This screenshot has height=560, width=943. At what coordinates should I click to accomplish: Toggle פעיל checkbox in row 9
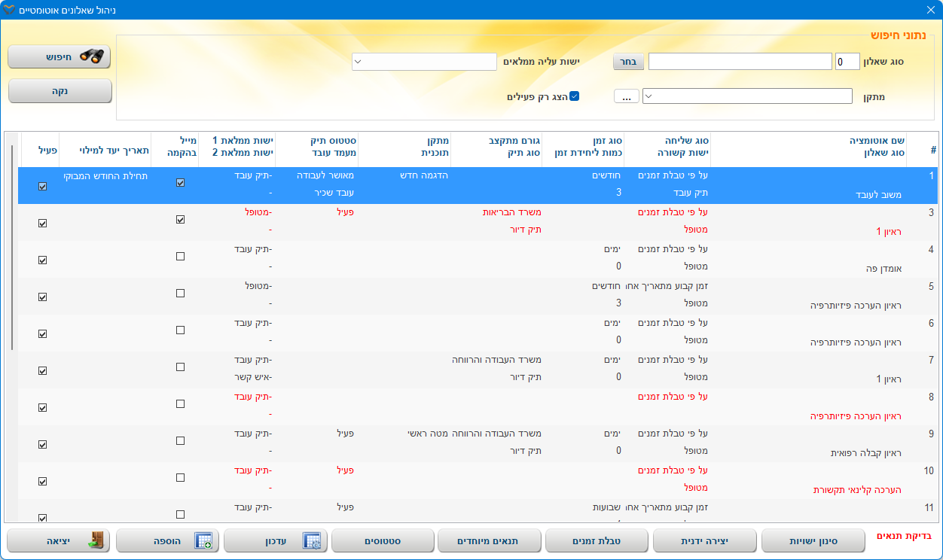pos(42,444)
